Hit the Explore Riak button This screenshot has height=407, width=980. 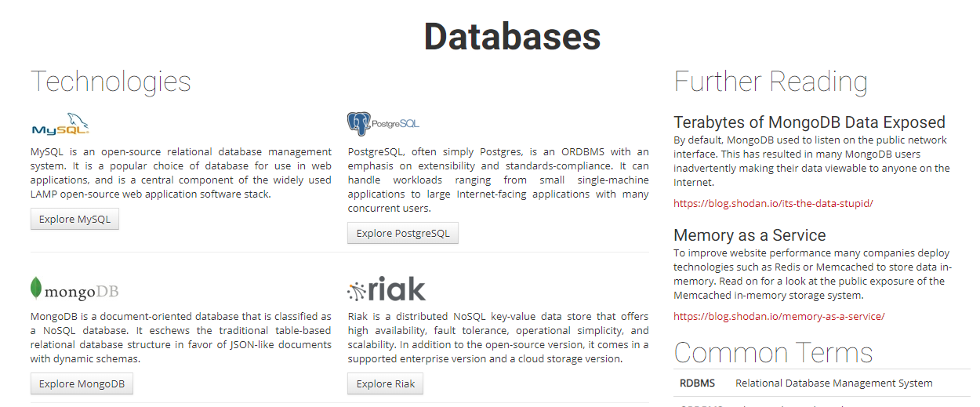click(x=385, y=383)
